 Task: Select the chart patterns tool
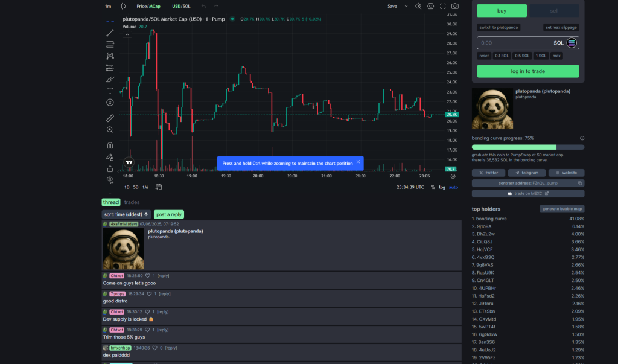tap(110, 56)
